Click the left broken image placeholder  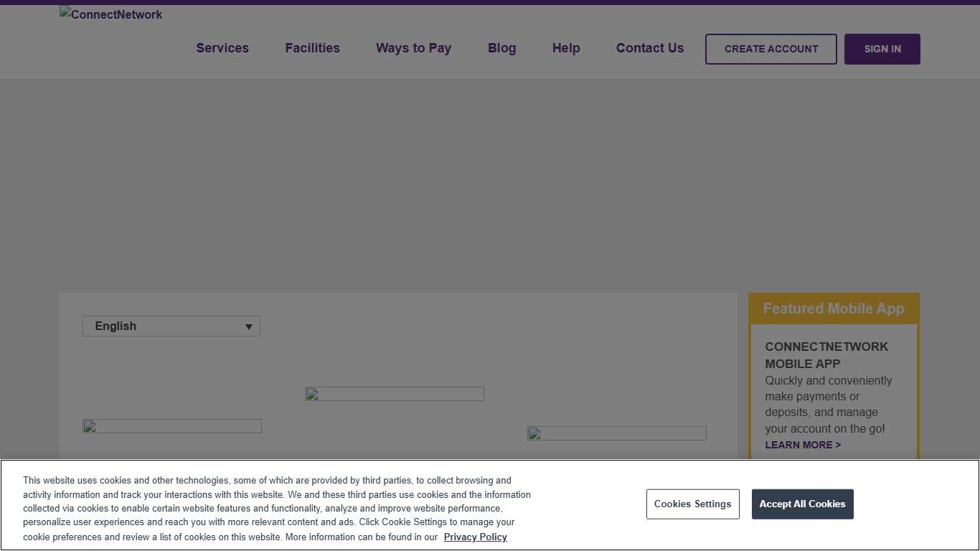click(171, 425)
